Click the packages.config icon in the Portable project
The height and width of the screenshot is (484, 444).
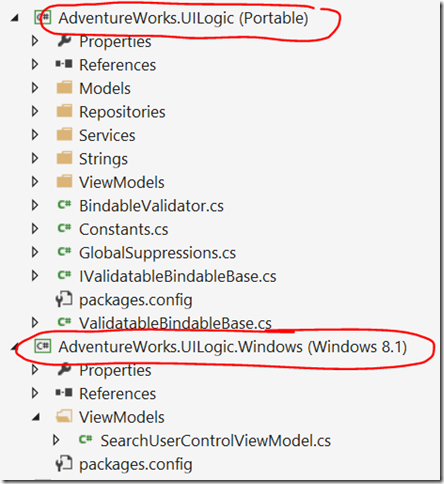point(64,299)
